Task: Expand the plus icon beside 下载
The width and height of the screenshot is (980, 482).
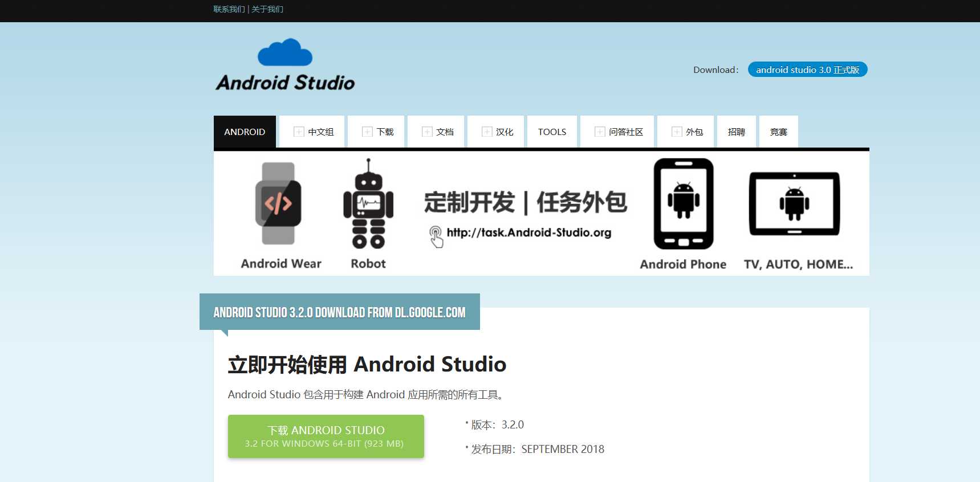Action: point(367,132)
